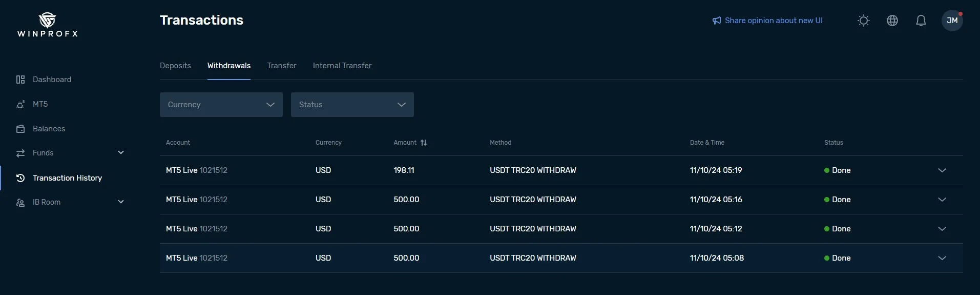This screenshot has height=295, width=980.
Task: Expand the 198.11 USD withdrawal row
Action: tap(942, 170)
